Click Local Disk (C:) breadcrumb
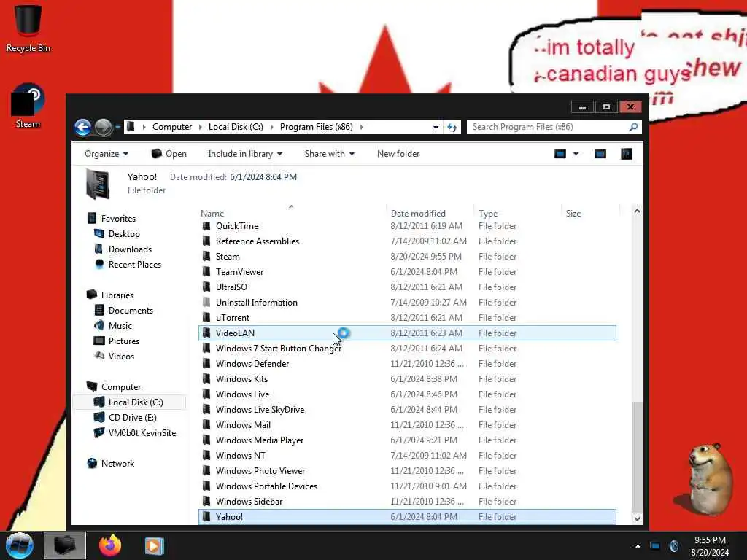 click(x=236, y=127)
